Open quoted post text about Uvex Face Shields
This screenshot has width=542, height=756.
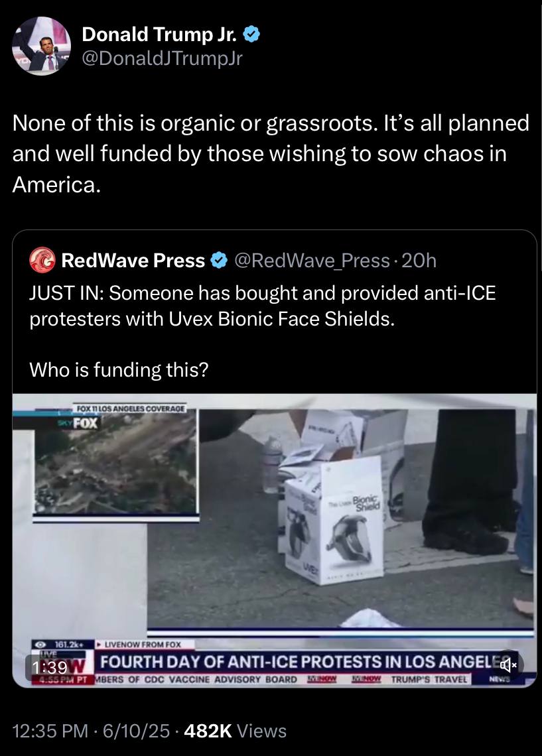263,306
